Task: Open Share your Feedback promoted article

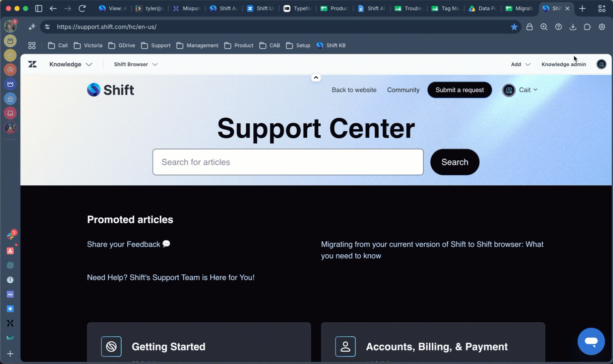Action: click(129, 244)
